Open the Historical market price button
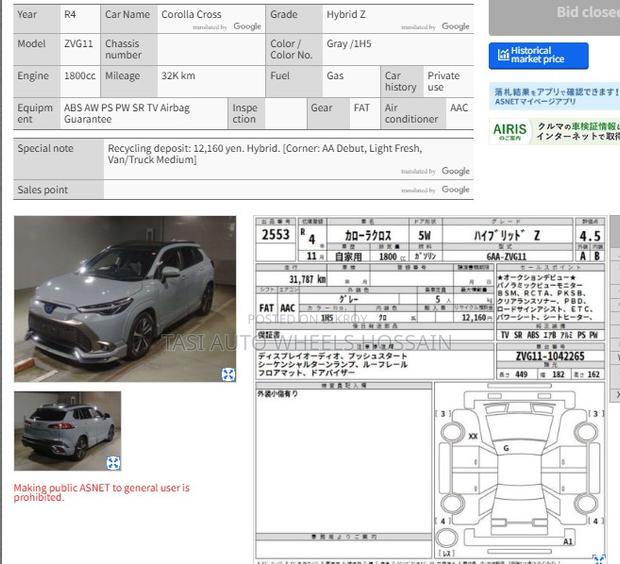Screen dimensions: 620x564 coord(538,56)
